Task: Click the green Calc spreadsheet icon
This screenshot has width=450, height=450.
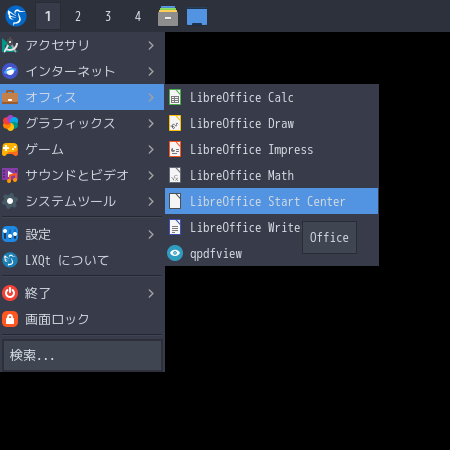Action: 175,97
